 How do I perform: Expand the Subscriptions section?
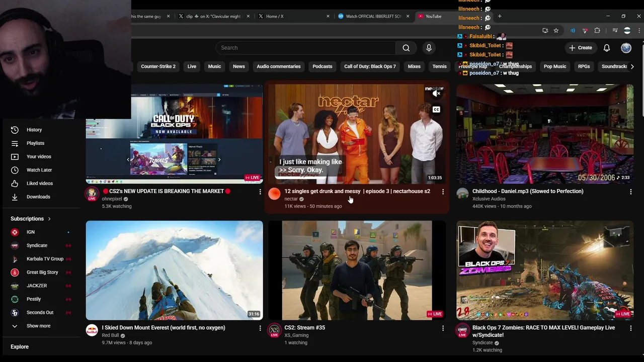[x=31, y=219]
